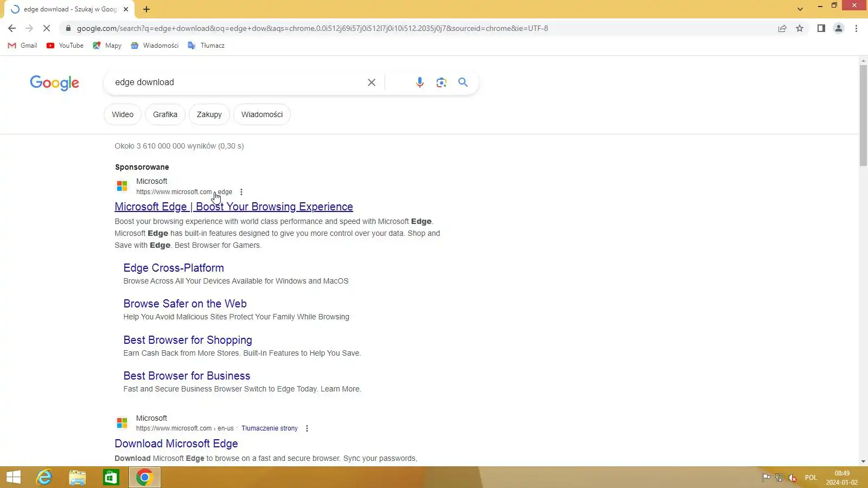The image size is (868, 488).
Task: Open the Windows Store from the taskbar
Action: coord(111,477)
